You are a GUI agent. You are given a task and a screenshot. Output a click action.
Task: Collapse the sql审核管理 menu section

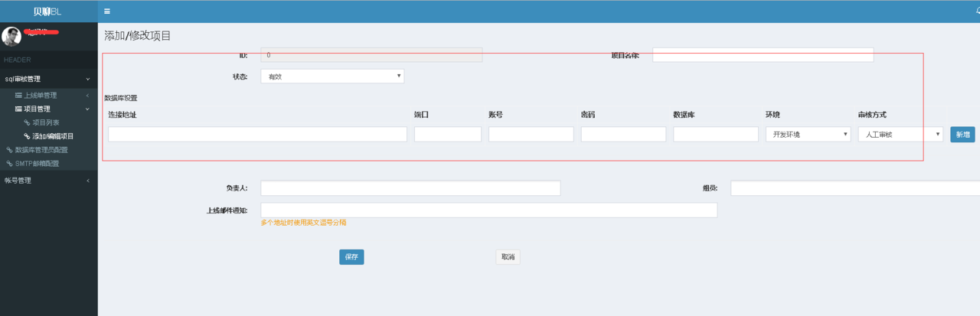coord(49,79)
